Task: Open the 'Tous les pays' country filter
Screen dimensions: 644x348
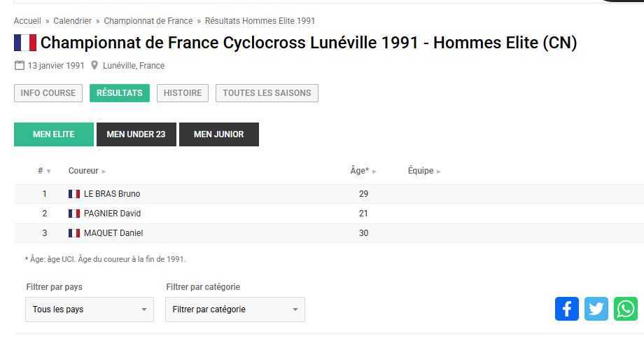Action: tap(90, 309)
